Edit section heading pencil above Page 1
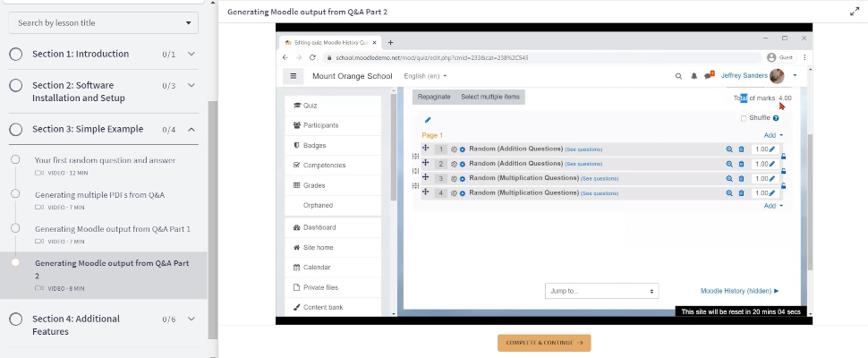The width and height of the screenshot is (868, 358). coord(428,120)
